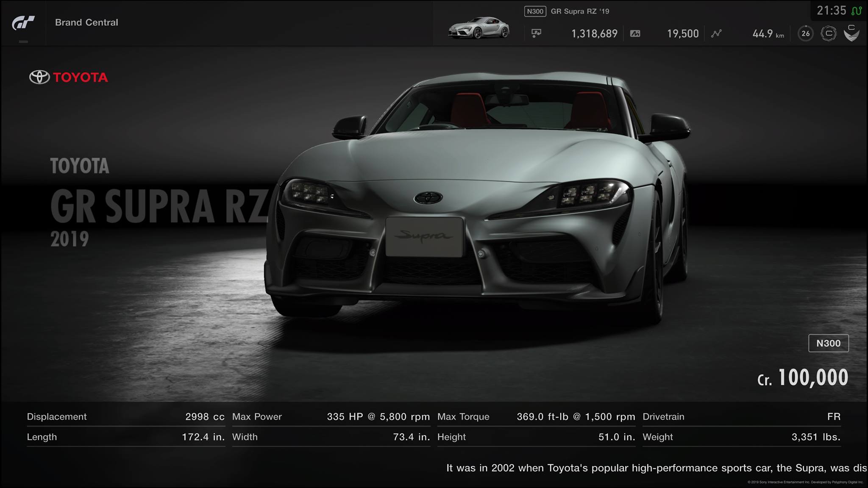Click the Supra front license plate

(424, 237)
